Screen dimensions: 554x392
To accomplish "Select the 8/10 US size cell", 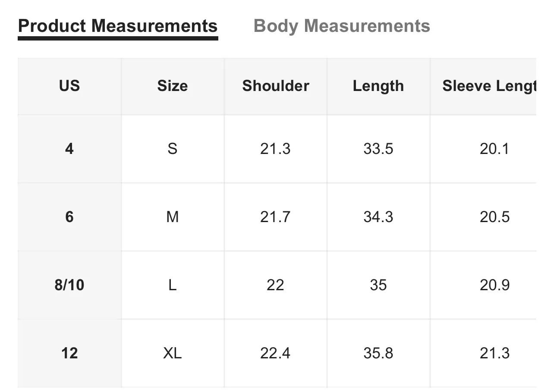I will point(69,285).
